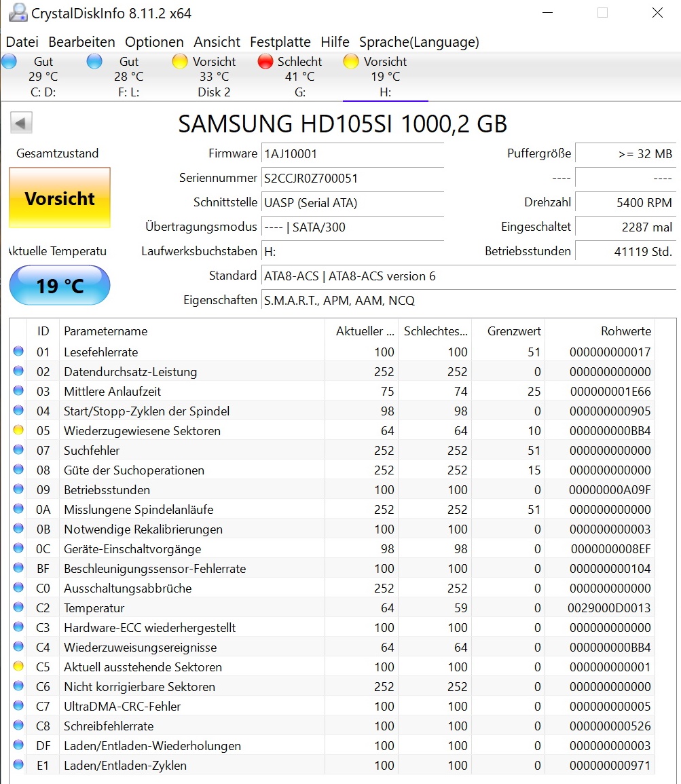Image resolution: width=681 pixels, height=784 pixels.
Task: Switch to disk G: label
Action: (300, 92)
